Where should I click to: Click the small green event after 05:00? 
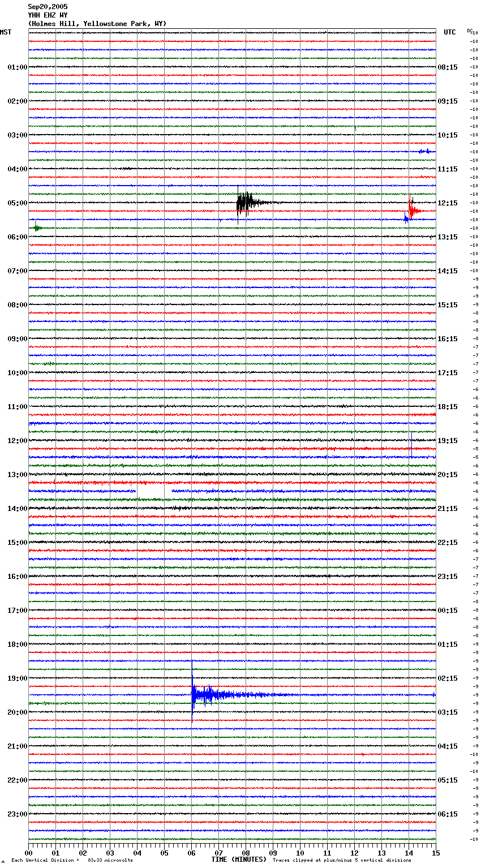37,228
